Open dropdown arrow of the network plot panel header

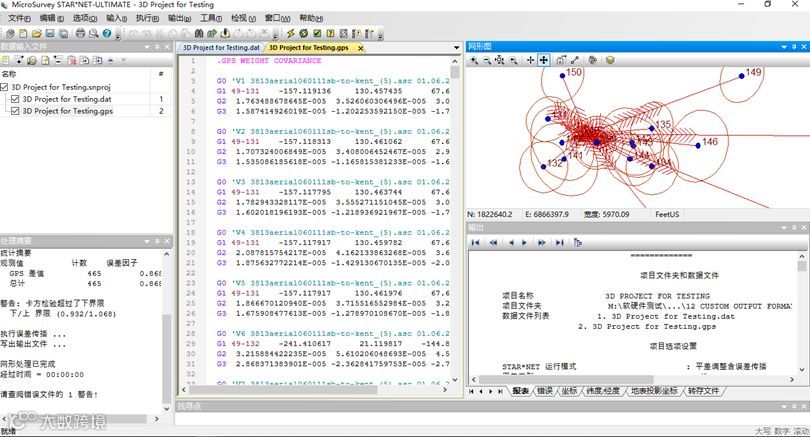pos(784,46)
